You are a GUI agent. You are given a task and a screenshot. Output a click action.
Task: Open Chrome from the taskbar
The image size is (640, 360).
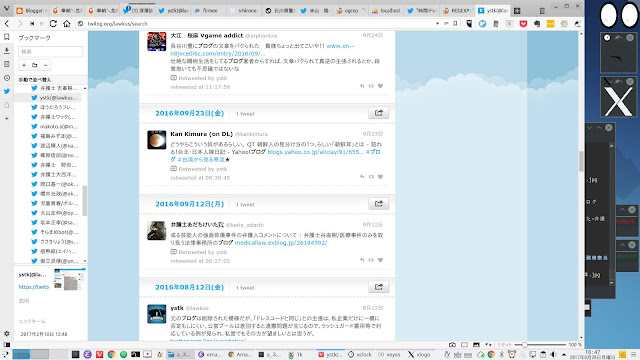111,354
